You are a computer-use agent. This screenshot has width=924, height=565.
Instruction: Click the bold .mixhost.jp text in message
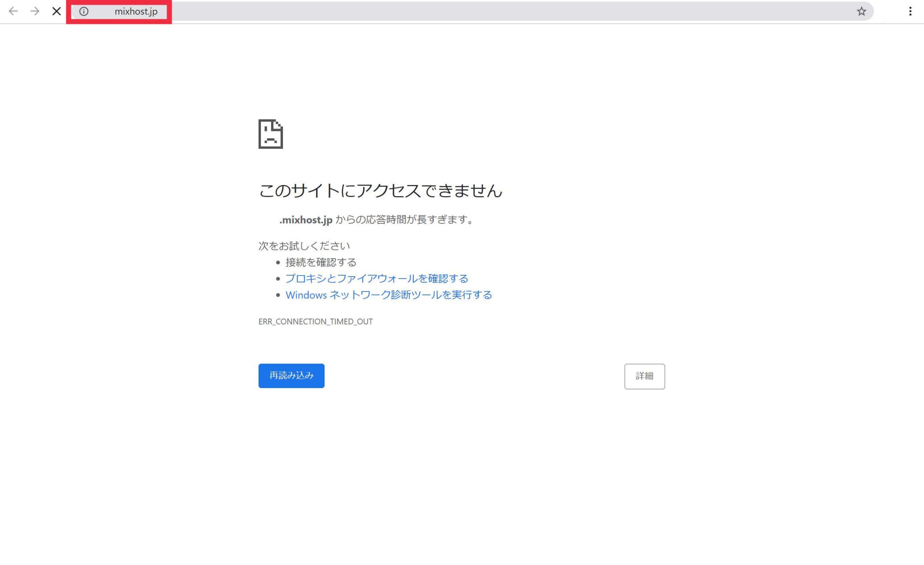pos(306,220)
